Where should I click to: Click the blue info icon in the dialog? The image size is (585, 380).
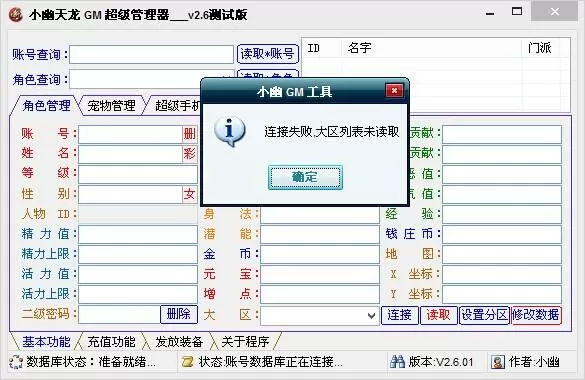tap(229, 131)
